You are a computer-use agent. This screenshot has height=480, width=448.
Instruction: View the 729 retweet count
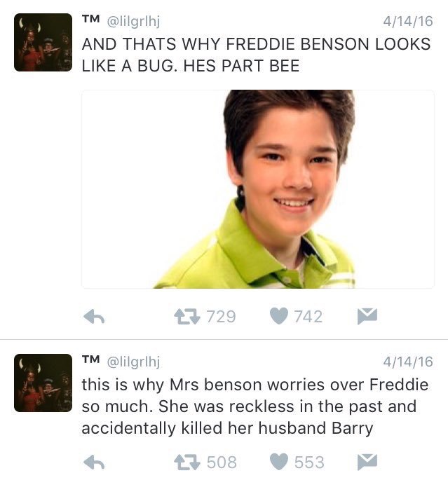tap(221, 317)
